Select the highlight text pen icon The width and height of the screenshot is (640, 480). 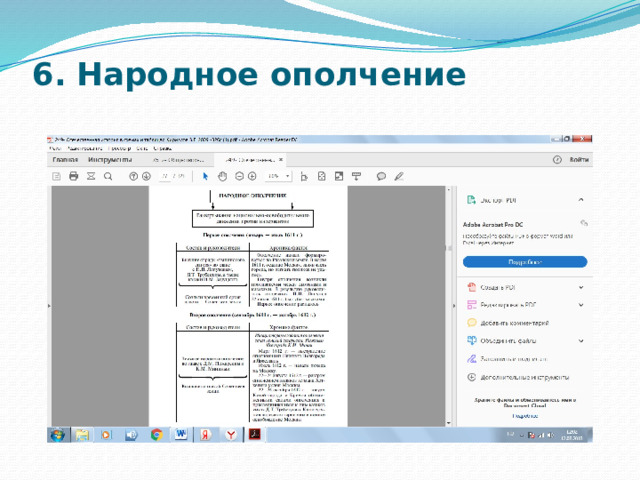tap(399, 176)
